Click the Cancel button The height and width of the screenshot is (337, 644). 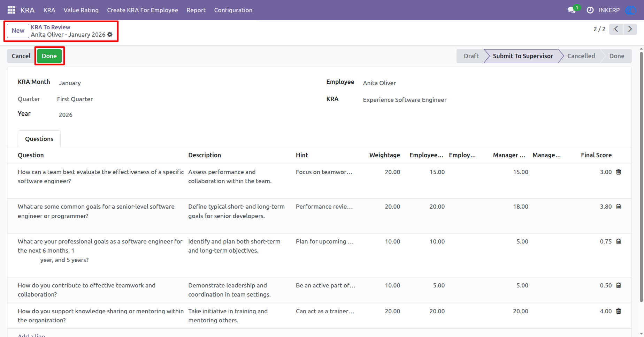(21, 56)
